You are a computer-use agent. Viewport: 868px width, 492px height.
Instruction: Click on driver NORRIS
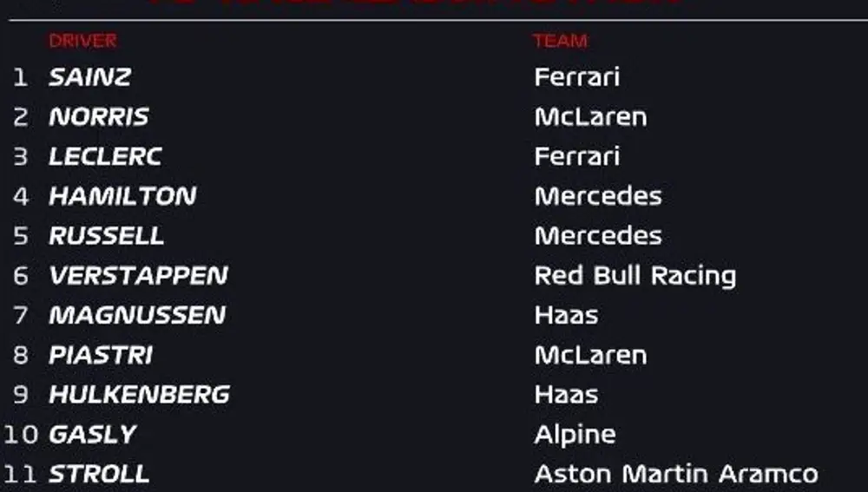98,117
